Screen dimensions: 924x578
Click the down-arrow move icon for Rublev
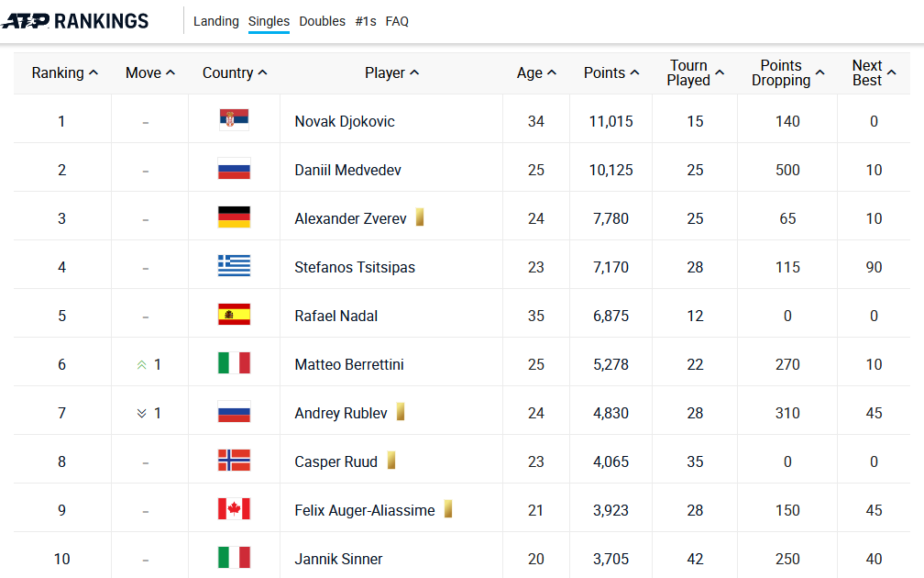pos(141,414)
